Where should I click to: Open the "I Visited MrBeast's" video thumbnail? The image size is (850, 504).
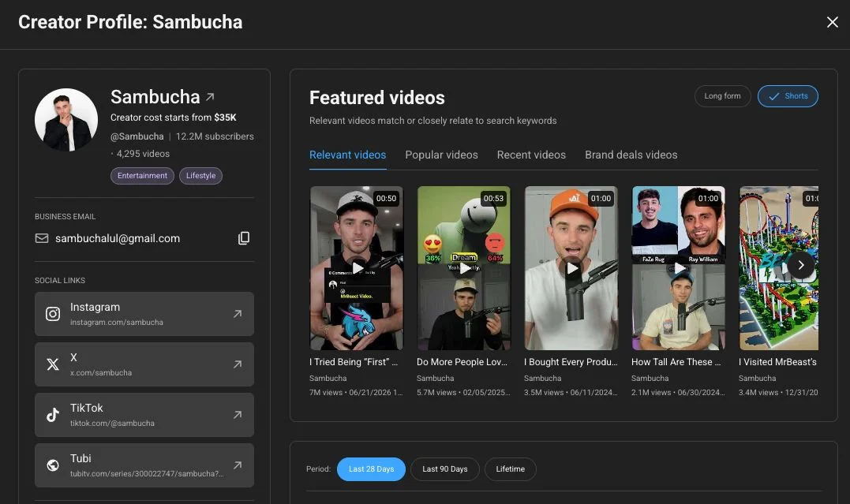click(779, 268)
